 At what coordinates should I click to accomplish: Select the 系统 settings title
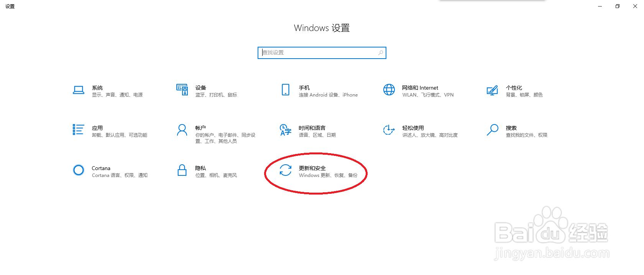(x=97, y=88)
